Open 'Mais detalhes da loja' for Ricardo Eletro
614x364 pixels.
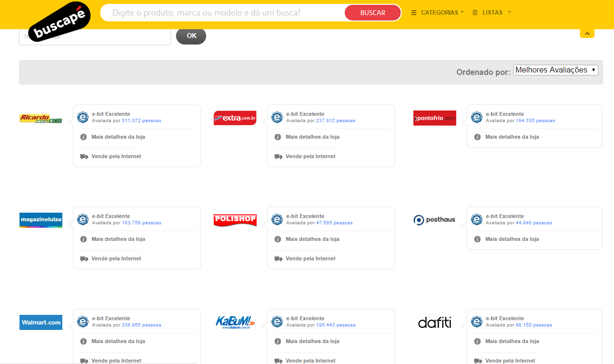(118, 137)
